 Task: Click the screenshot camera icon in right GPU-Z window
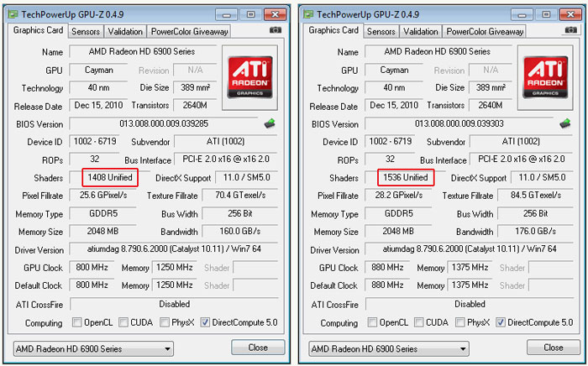point(570,30)
